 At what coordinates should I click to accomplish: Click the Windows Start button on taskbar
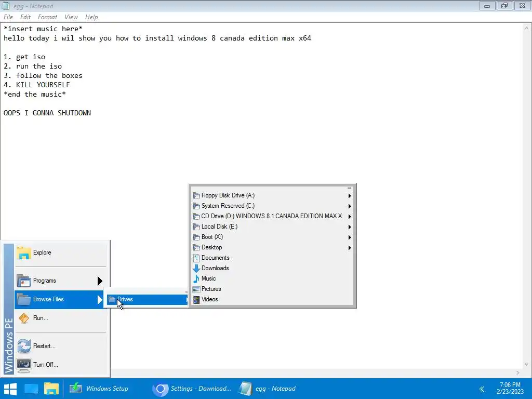(x=10, y=389)
